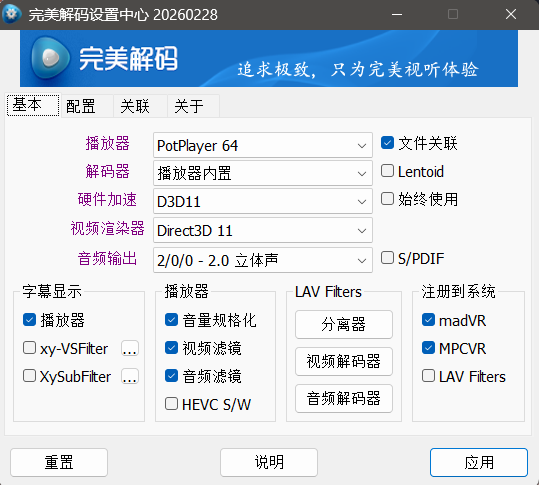Enable the HEVC S/W checkbox
Screen dimensions: 539x485
pos(171,404)
